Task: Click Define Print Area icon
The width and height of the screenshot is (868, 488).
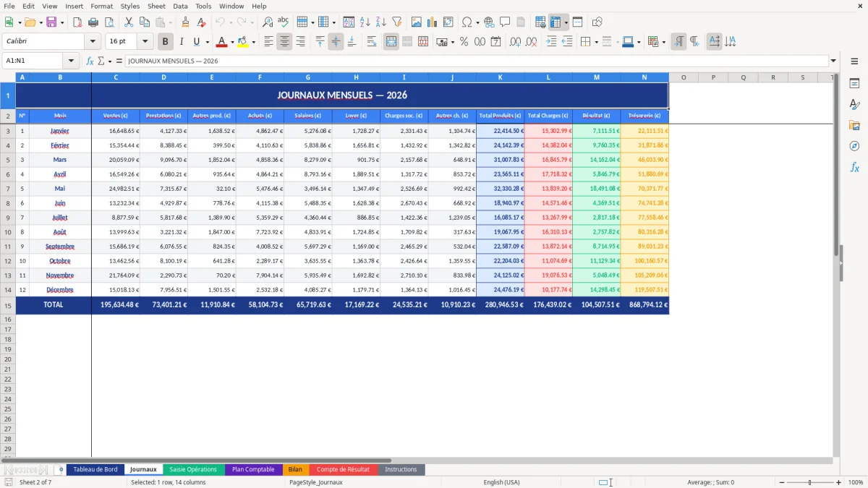Action: pos(540,22)
